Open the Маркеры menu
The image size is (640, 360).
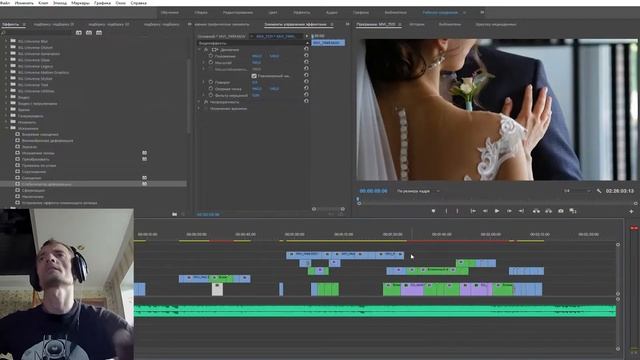(80, 3)
